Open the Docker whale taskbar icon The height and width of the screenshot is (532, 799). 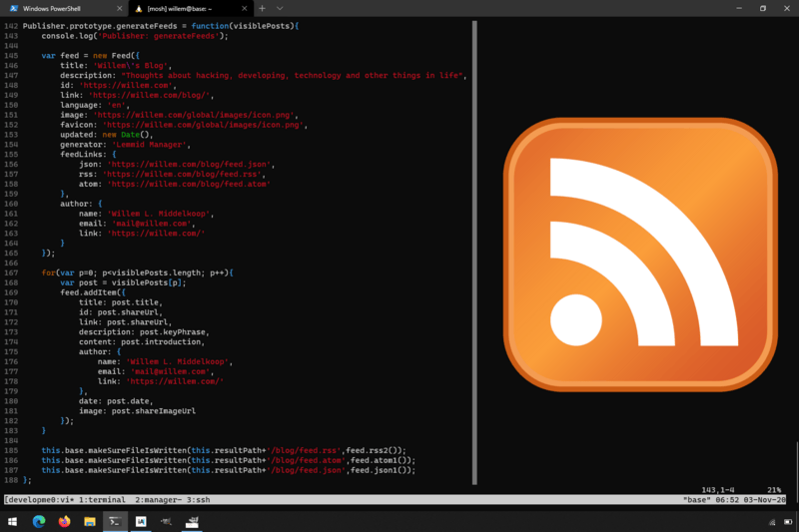pyautogui.click(x=192, y=521)
